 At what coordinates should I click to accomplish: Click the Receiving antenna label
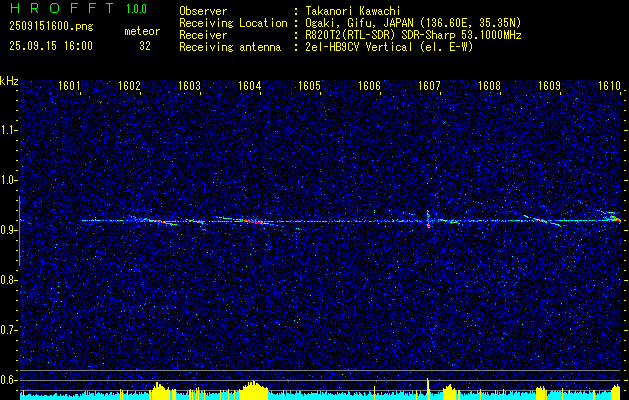[230, 47]
